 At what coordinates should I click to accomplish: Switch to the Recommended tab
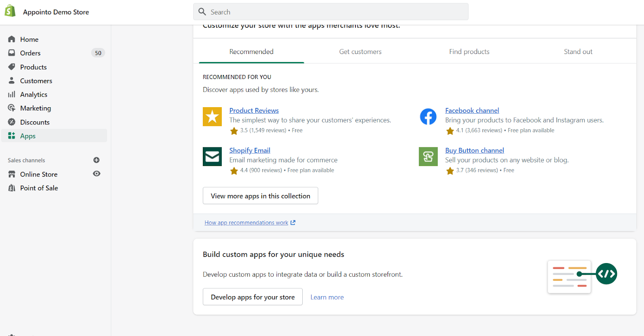[252, 52]
